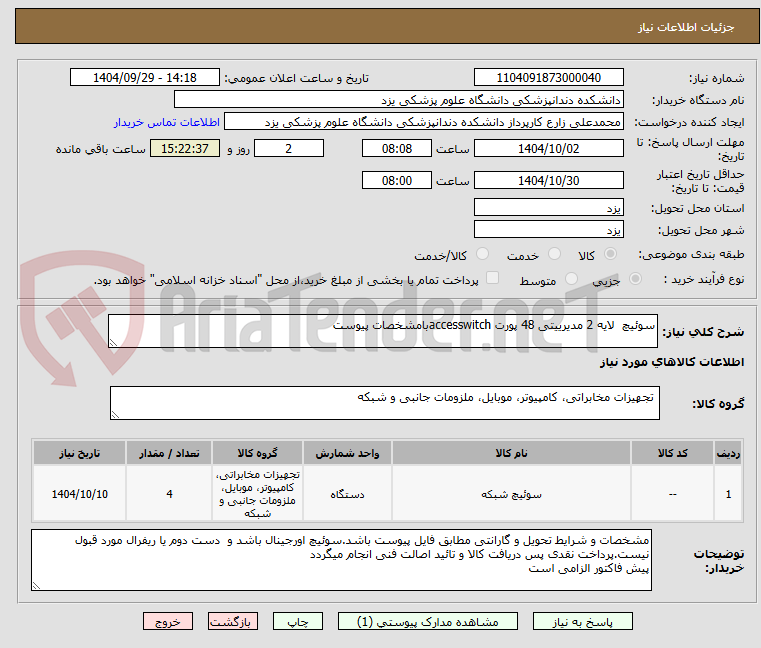Open اطلاعات تماس خریدار link
Image resolution: width=761 pixels, height=648 pixels.
tap(167, 122)
